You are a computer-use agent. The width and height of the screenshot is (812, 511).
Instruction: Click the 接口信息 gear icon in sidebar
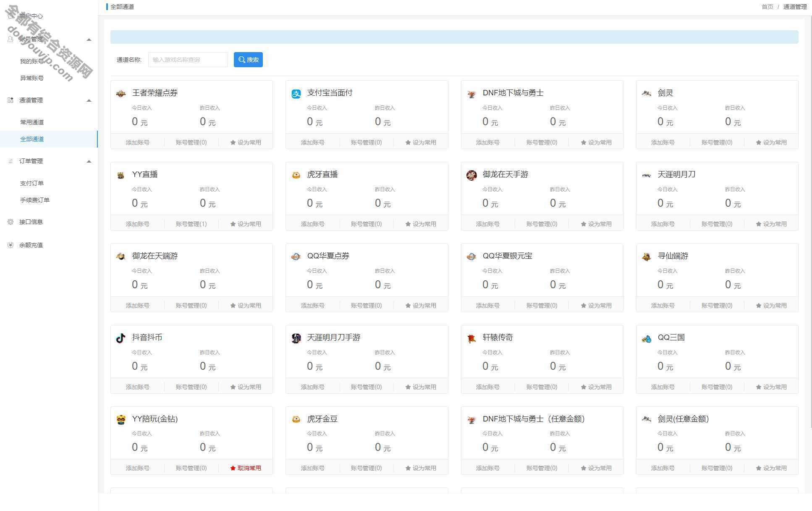click(x=10, y=222)
